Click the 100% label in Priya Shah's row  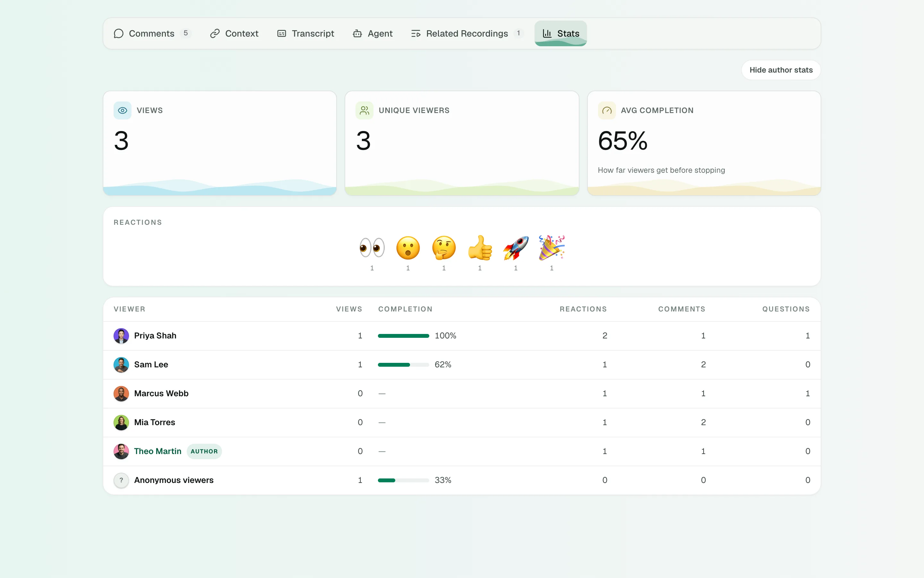tap(445, 336)
